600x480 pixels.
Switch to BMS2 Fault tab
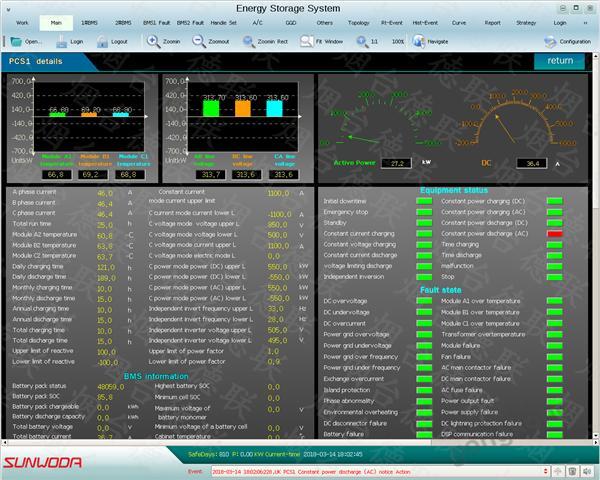[x=190, y=23]
